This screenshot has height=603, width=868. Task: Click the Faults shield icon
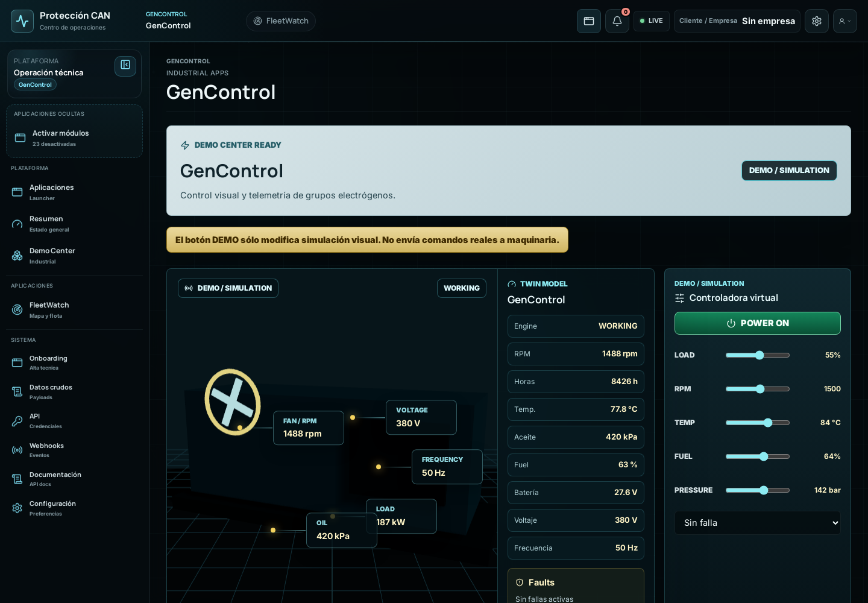520,582
